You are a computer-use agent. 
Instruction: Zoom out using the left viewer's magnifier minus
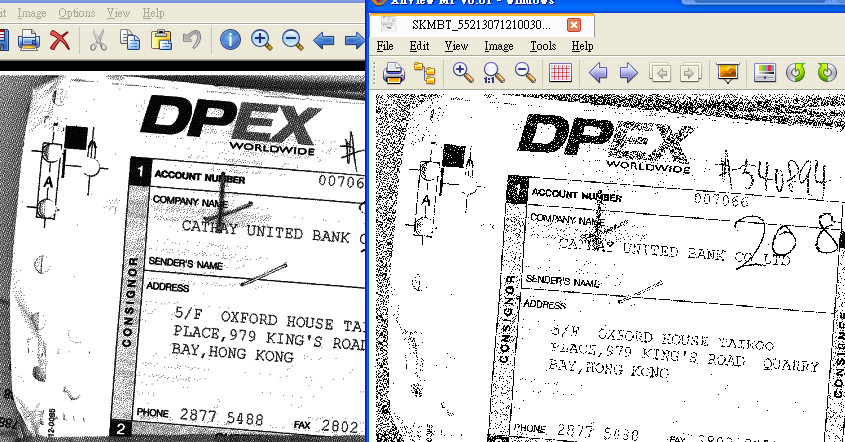click(x=293, y=40)
